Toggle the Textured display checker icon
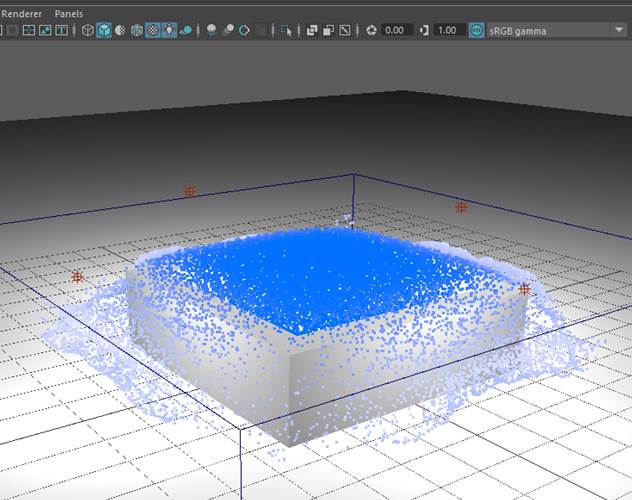This screenshot has width=632, height=500. 153,30
